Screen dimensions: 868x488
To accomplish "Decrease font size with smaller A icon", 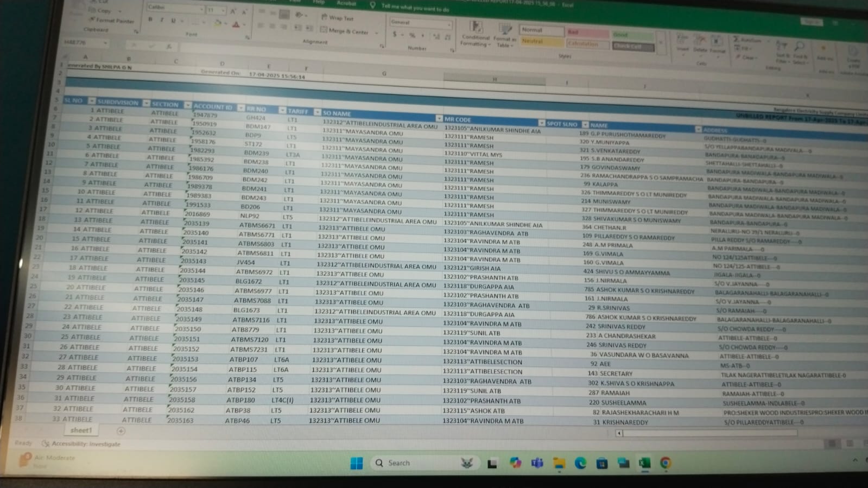I will pyautogui.click(x=244, y=12).
